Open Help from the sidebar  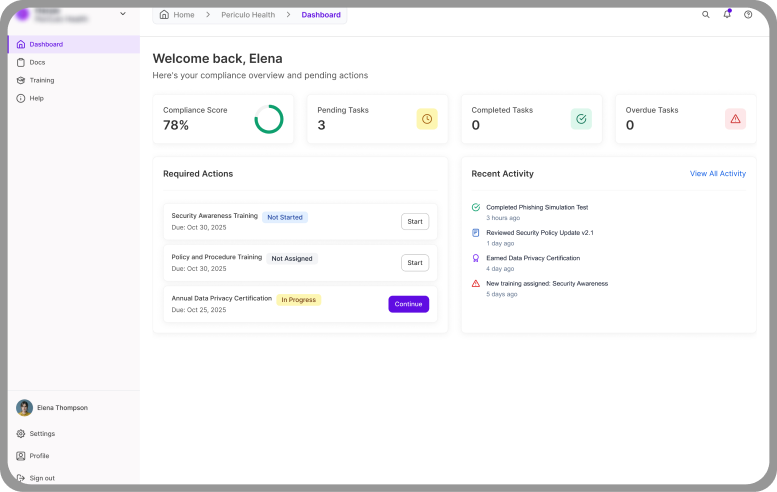(x=36, y=98)
